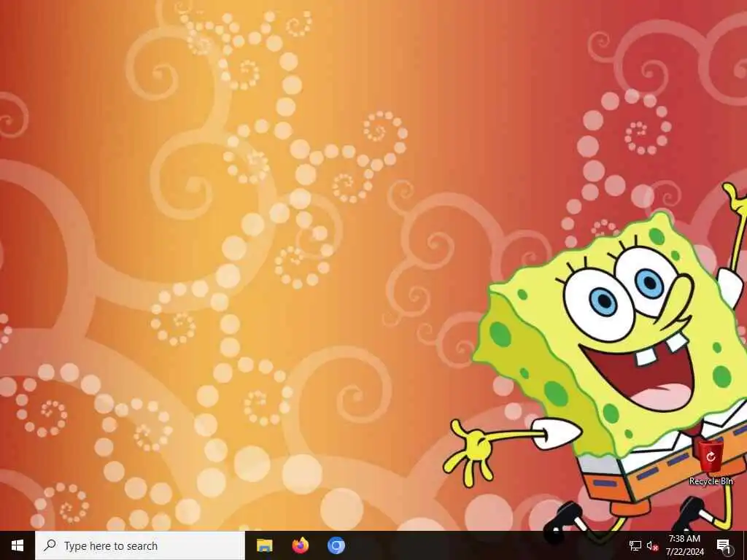
Task: Open the Windows Start menu
Action: (18, 545)
